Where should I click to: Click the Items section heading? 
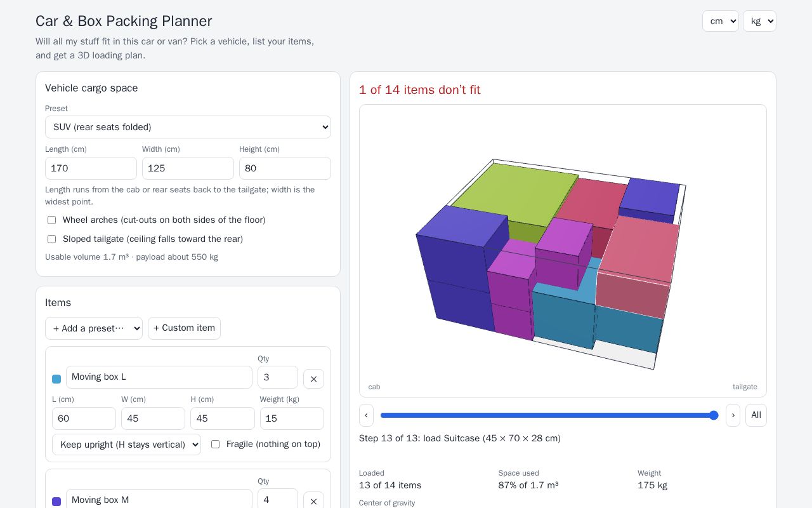[x=58, y=303]
